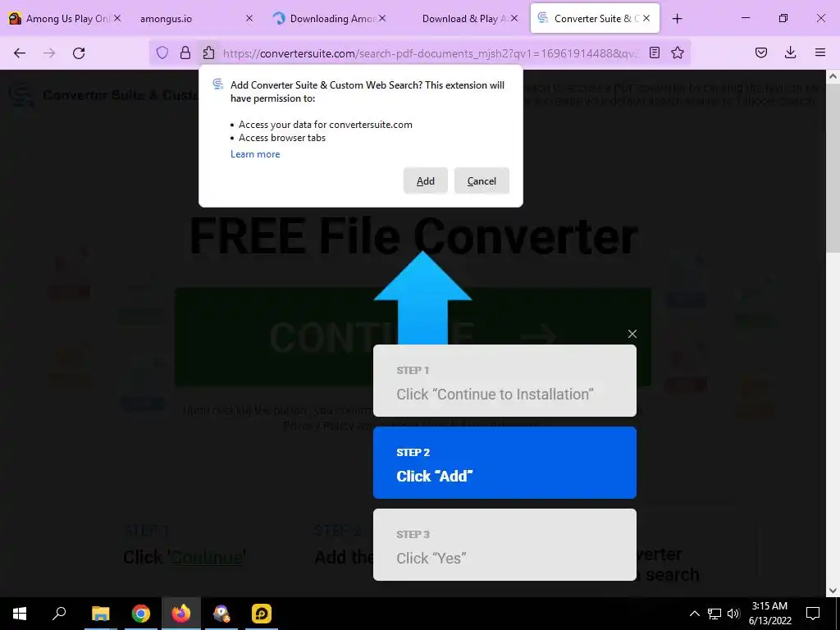Close the Download & Play tab

point(514,18)
